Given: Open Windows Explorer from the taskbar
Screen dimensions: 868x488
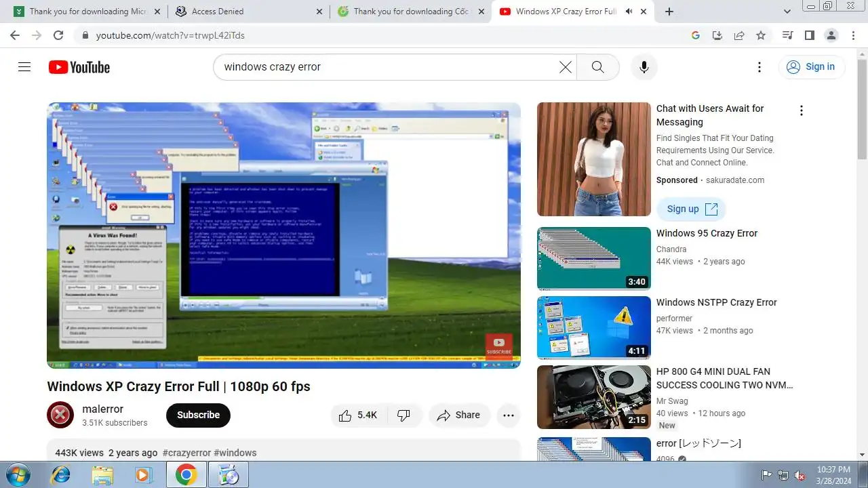Looking at the screenshot, I should 102,474.
